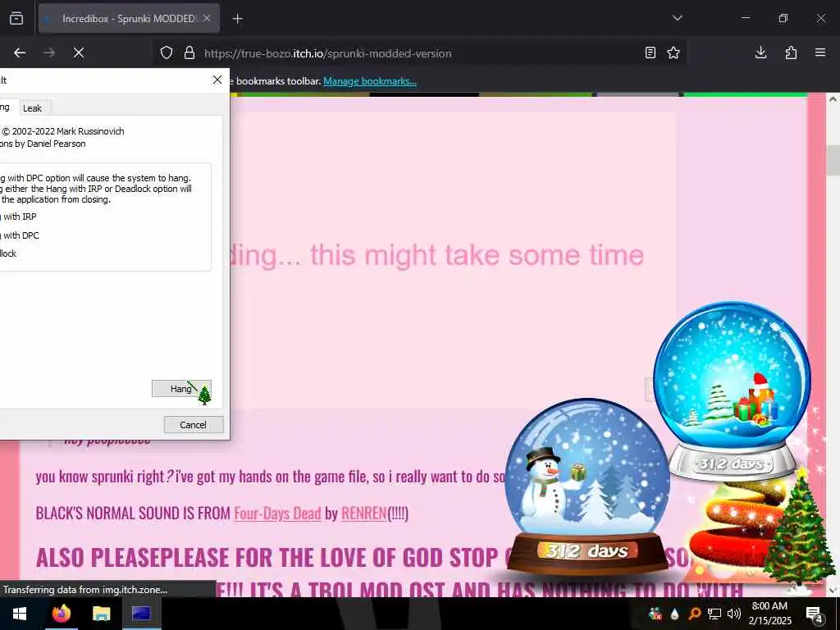
Task: Click the colorful people tray icon
Action: [655, 614]
